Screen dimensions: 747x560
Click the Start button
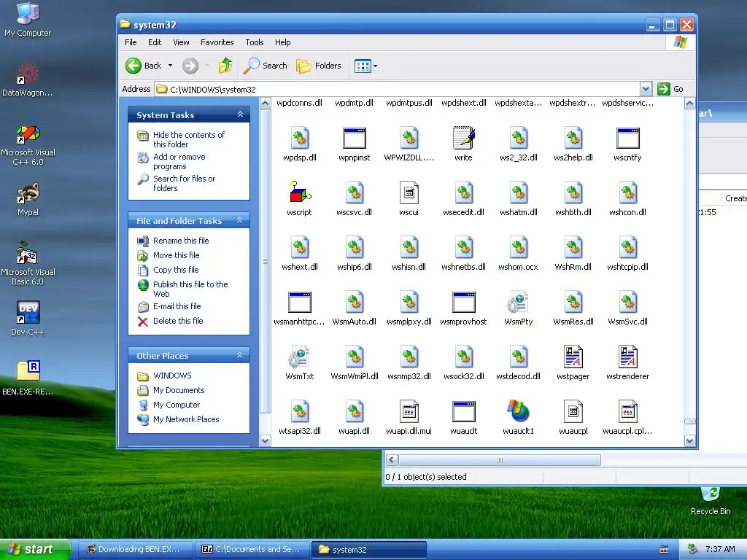35,549
